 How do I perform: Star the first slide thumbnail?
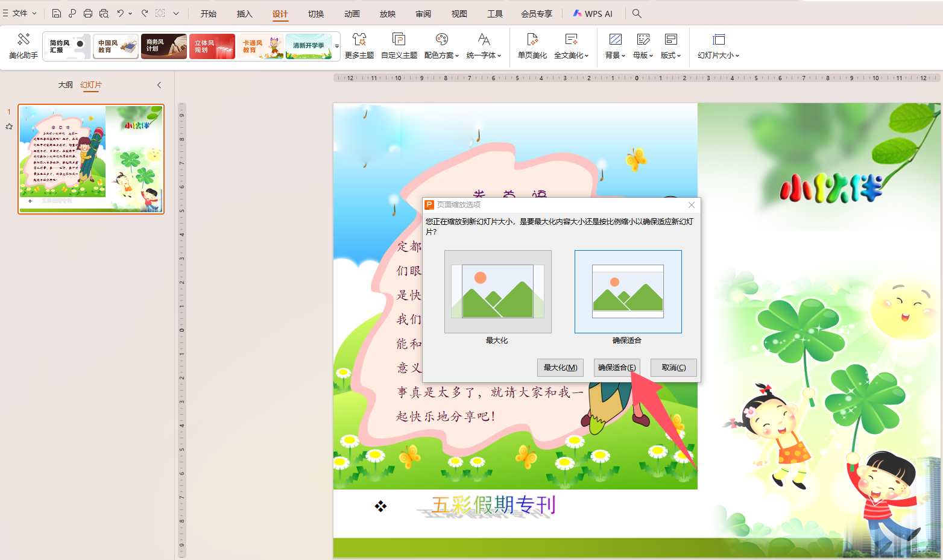8,126
